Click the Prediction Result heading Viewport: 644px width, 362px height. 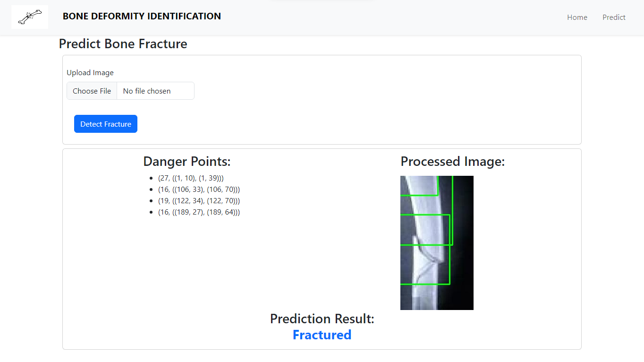(322, 319)
